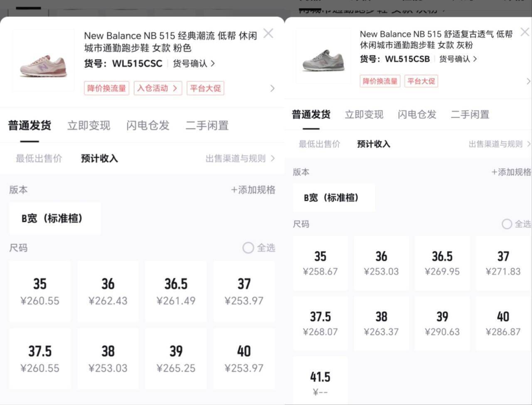Expand tag row arrow in left panel
This screenshot has height=405, width=532.
tap(272, 88)
